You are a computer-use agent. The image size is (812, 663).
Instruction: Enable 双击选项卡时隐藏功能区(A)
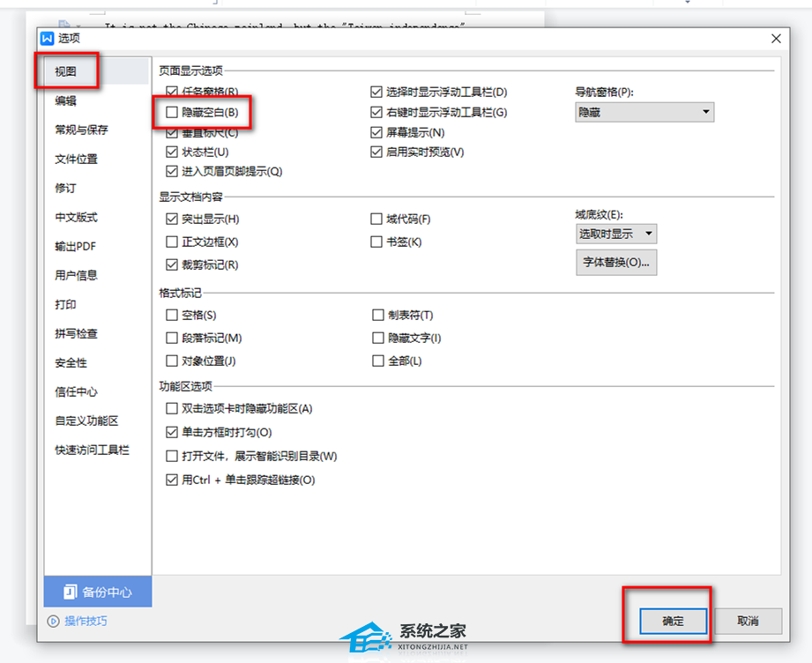tap(171, 408)
